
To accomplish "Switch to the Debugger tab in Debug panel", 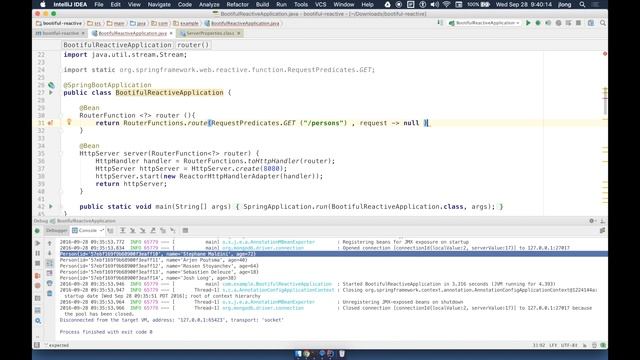I will point(56,231).
